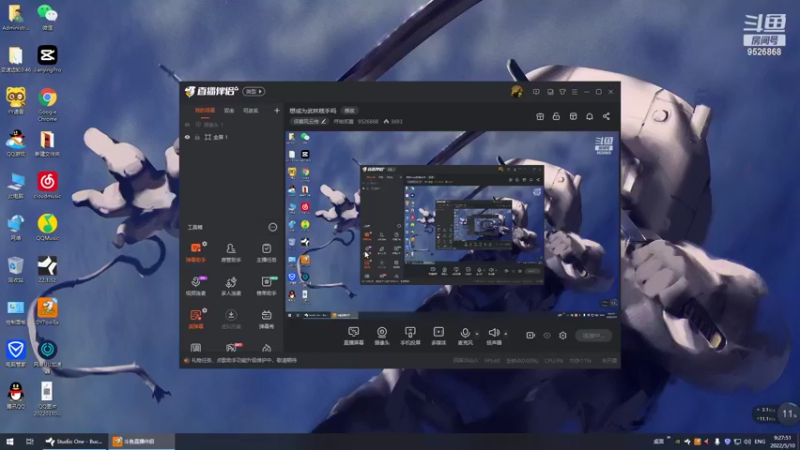Toggle lock on 全屏 1 source
The image size is (800, 450).
[197, 137]
